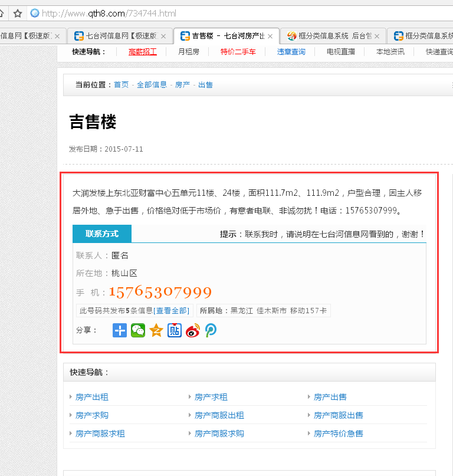Select the 联系方式 tab header
Screen dimensions: 453x476
[x=101, y=234]
